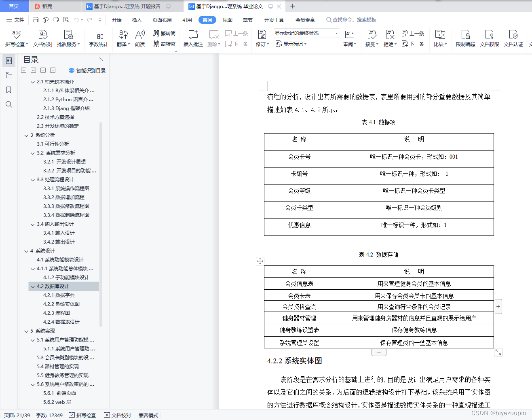This screenshot has width=532, height=420.
Task: Click the save icon in quick access toolbar
Action: pyautogui.click(x=36, y=19)
